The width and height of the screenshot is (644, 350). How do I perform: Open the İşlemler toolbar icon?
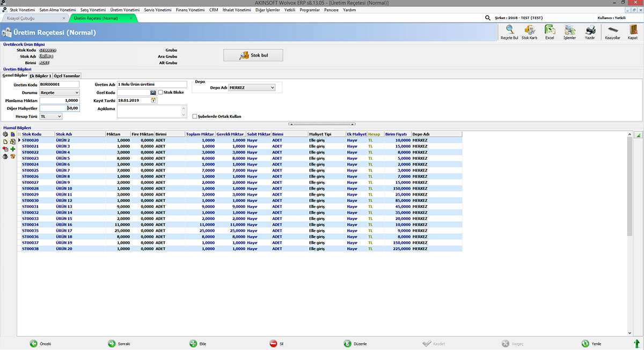pyautogui.click(x=569, y=31)
